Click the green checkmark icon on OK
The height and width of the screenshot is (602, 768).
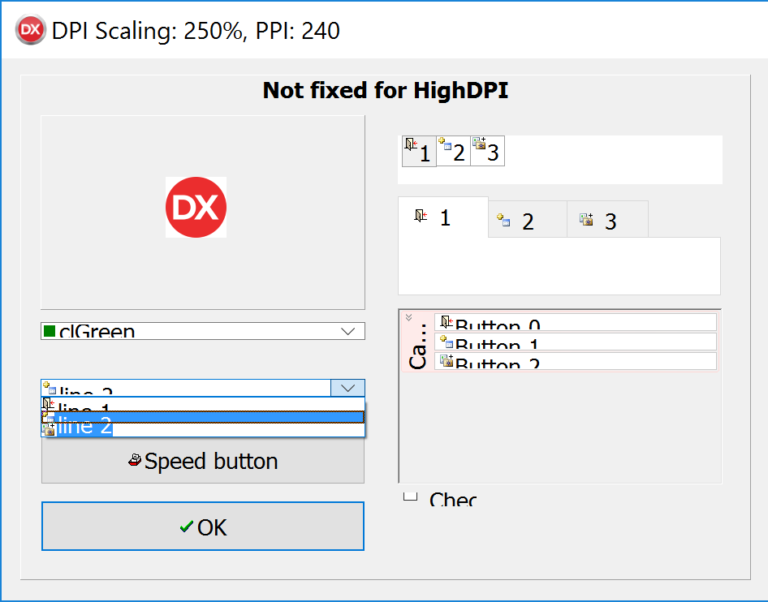coord(187,527)
